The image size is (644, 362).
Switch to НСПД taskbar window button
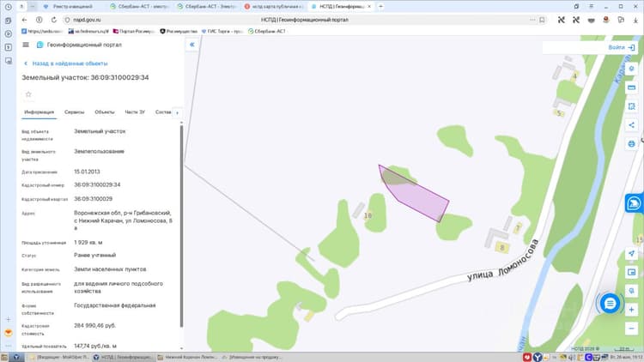(123, 357)
